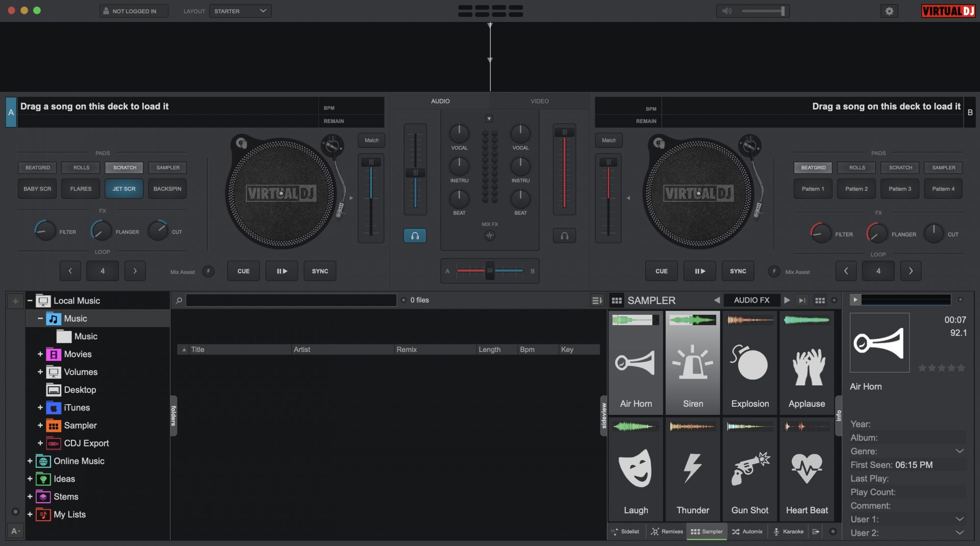This screenshot has height=546, width=980.
Task: Expand the Genre dropdown in info panel
Action: pos(959,451)
